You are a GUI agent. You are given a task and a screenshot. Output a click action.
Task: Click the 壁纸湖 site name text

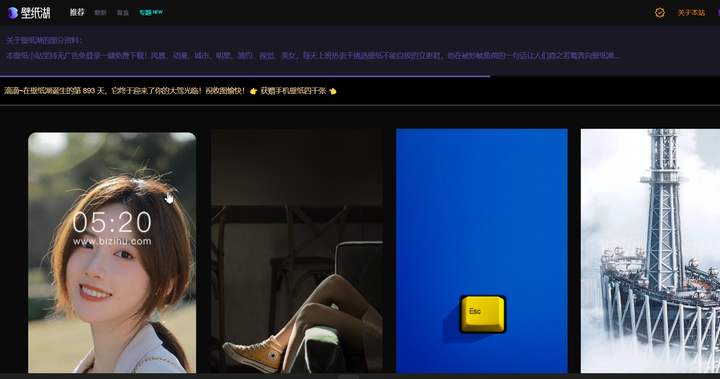(x=35, y=13)
